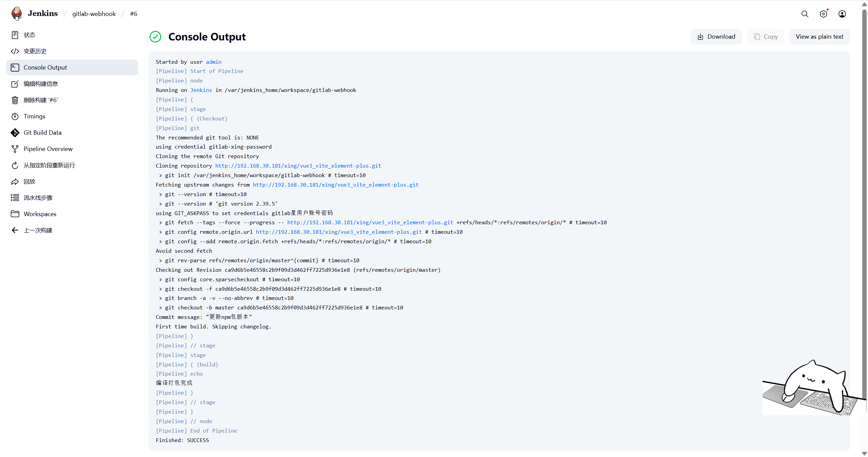Click the 流水线步骤 list icon
This screenshot has width=868, height=457.
coord(15,198)
